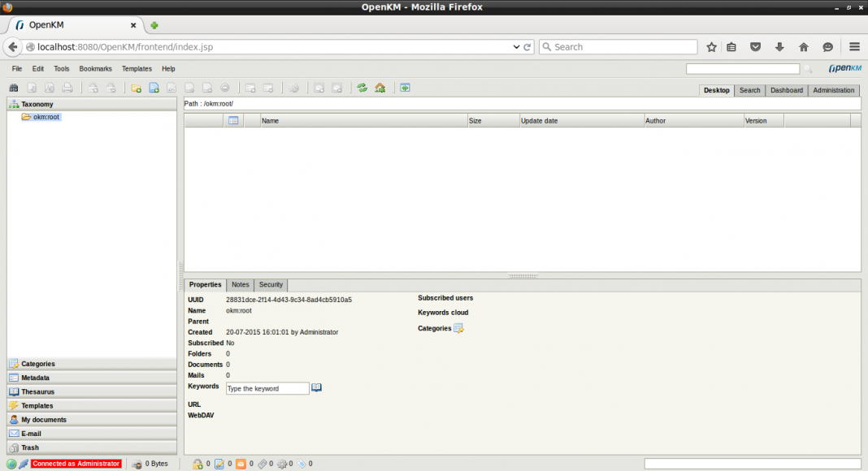Open keyword thesaurus book icon beside Keywords field
Image resolution: width=868 pixels, height=471 pixels.
(316, 387)
